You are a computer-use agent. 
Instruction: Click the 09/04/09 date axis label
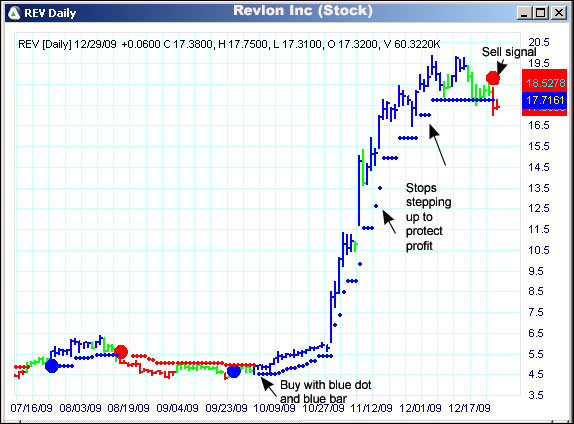pyautogui.click(x=177, y=408)
